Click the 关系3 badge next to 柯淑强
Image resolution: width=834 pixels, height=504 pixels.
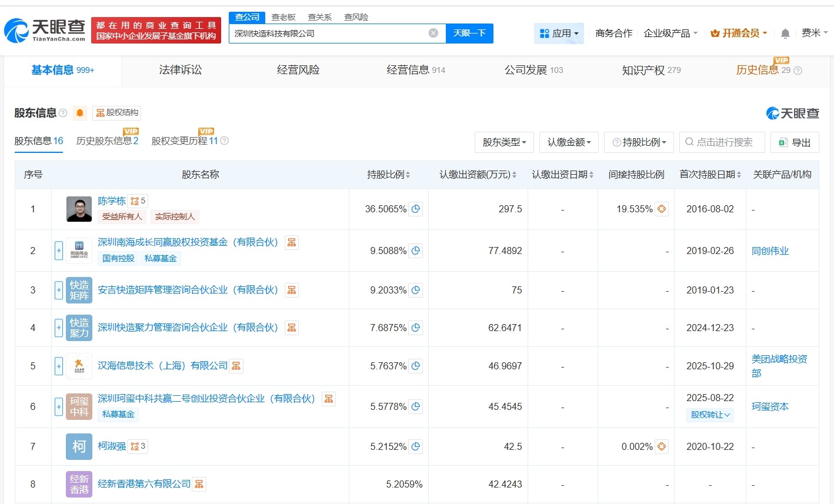tap(138, 446)
